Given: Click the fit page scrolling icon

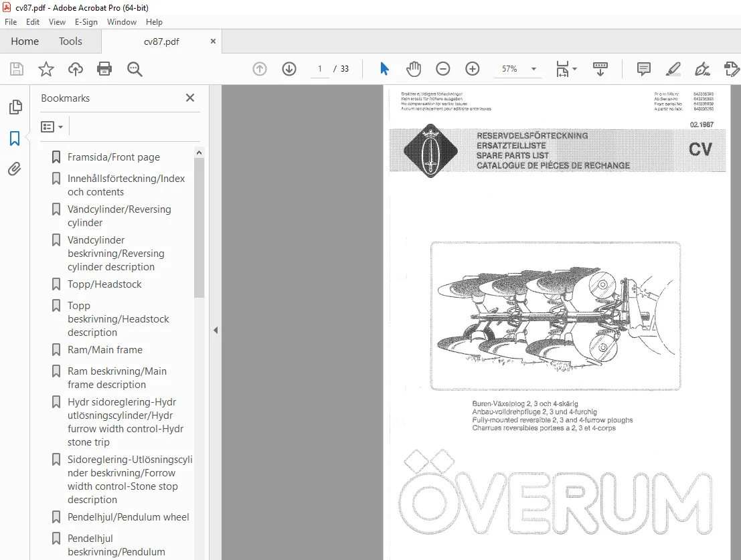Looking at the screenshot, I should (562, 69).
